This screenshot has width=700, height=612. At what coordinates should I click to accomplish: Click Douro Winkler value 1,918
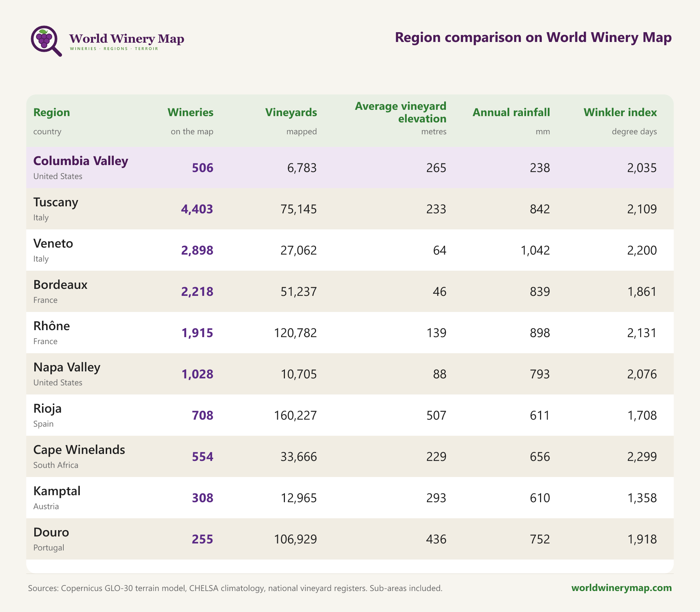(x=642, y=539)
